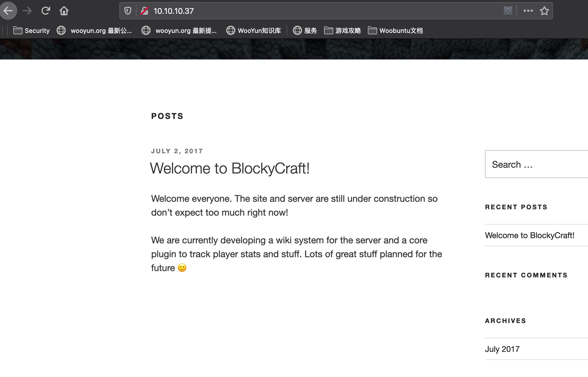Reload the page with the refresh icon
The width and height of the screenshot is (588, 377).
click(x=46, y=11)
